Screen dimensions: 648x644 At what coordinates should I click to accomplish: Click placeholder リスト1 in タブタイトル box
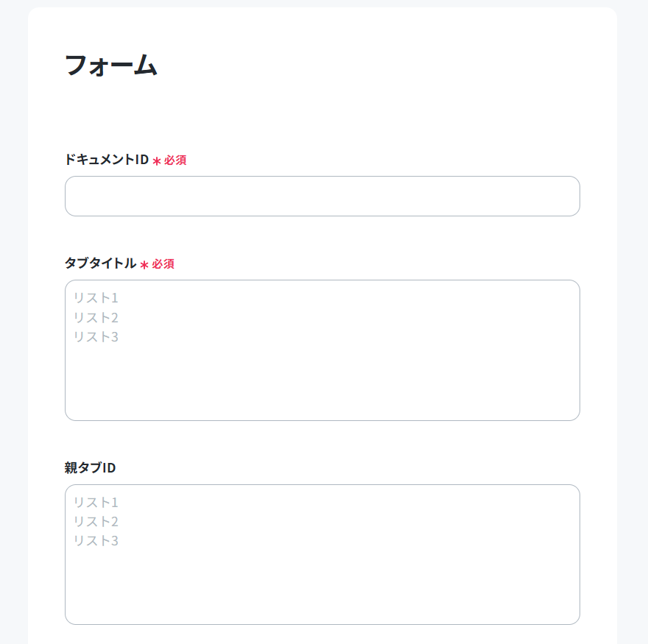click(96, 298)
